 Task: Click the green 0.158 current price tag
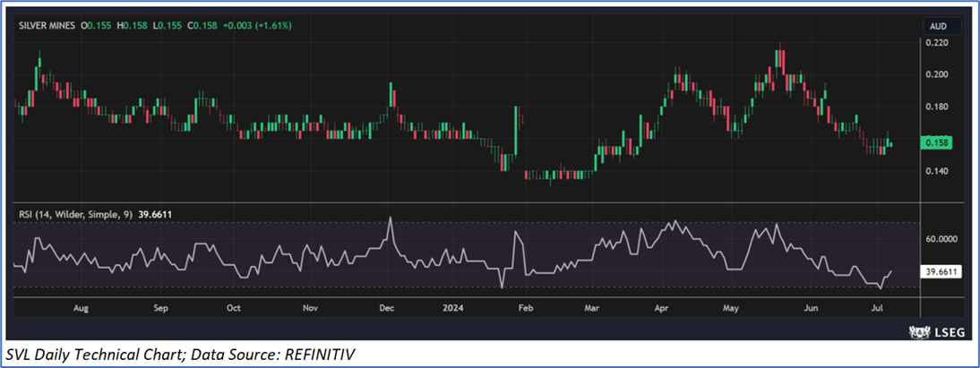pos(937,142)
